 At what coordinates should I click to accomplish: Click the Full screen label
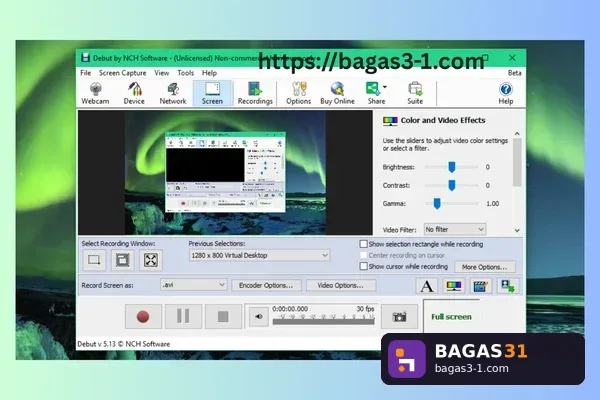(x=451, y=317)
